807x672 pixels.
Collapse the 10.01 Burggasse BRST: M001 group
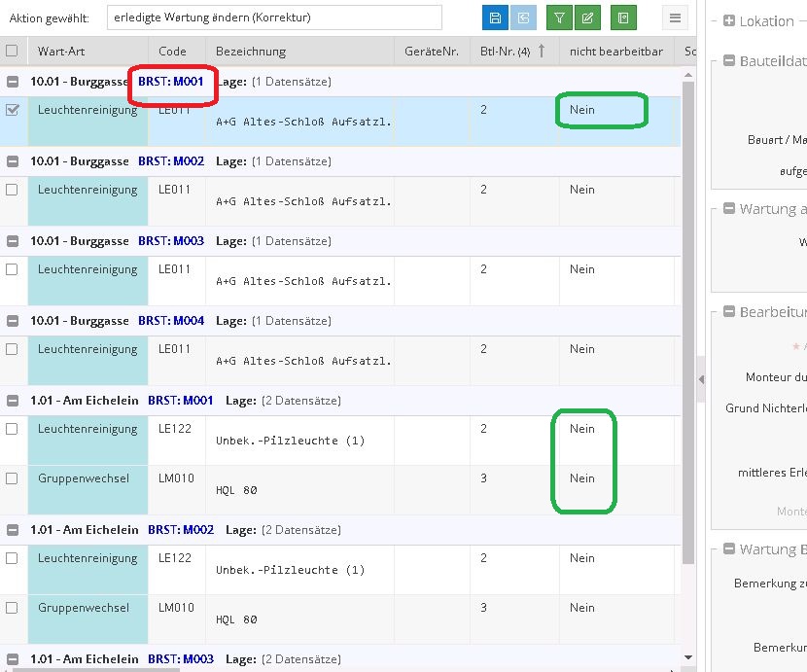(x=12, y=82)
